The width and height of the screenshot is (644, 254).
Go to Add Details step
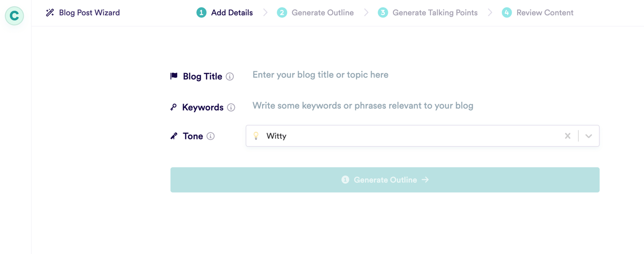pos(225,13)
